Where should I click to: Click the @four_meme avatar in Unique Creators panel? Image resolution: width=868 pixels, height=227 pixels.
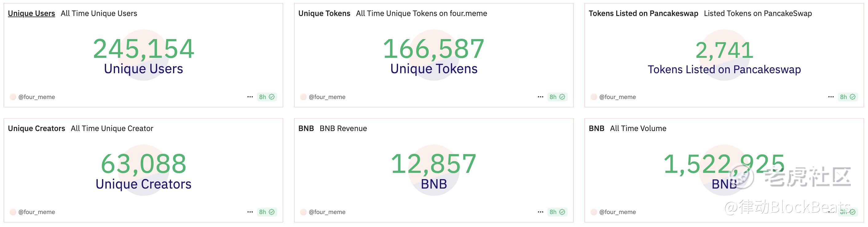pyautogui.click(x=13, y=212)
